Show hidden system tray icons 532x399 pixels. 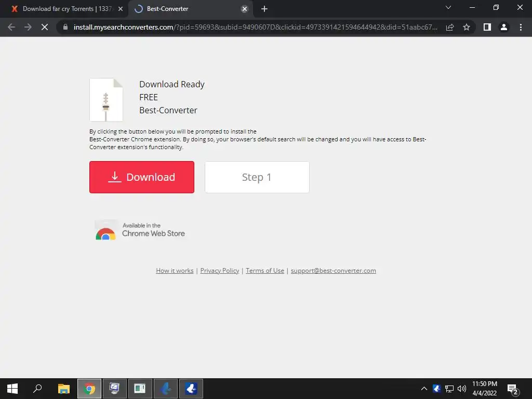tap(424, 389)
